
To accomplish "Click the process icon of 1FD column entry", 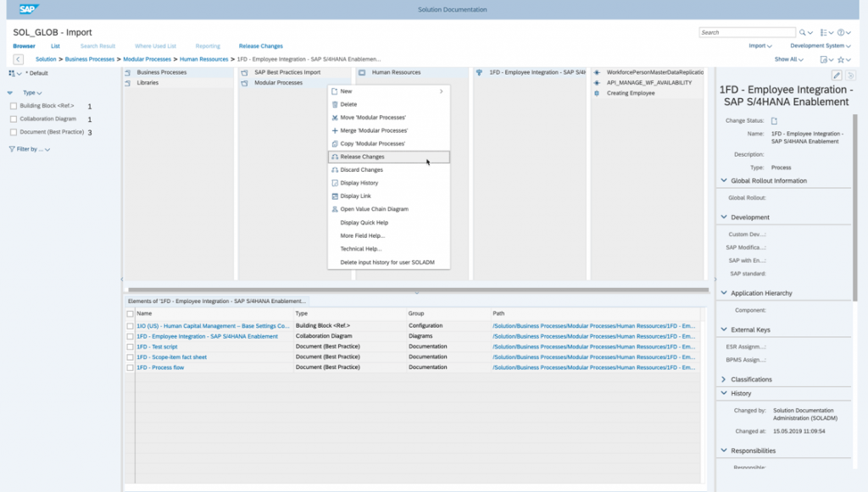I will [x=480, y=73].
